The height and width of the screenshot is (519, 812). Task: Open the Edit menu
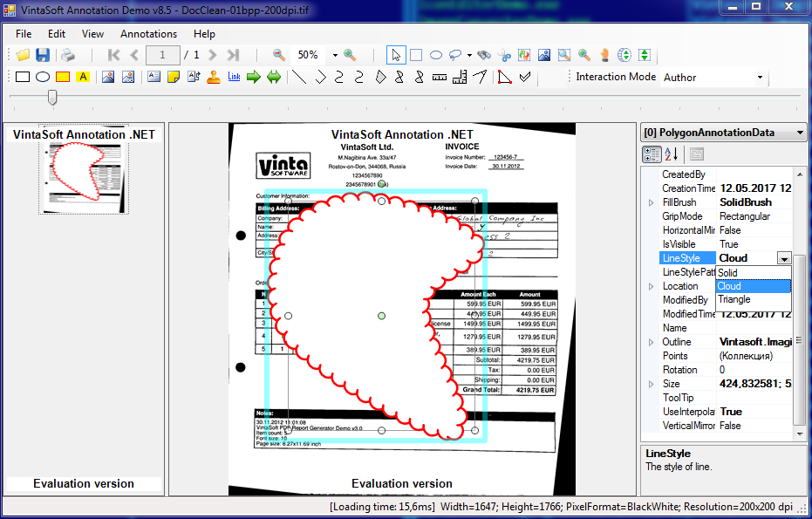(57, 34)
